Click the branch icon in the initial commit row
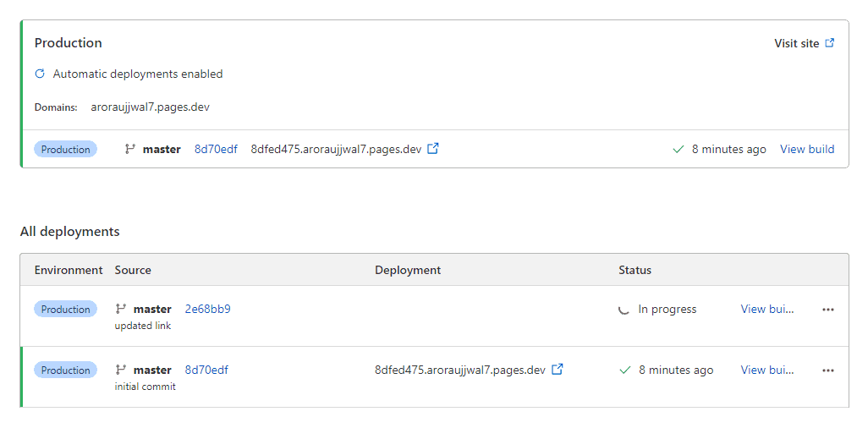The image size is (868, 439). tap(121, 370)
